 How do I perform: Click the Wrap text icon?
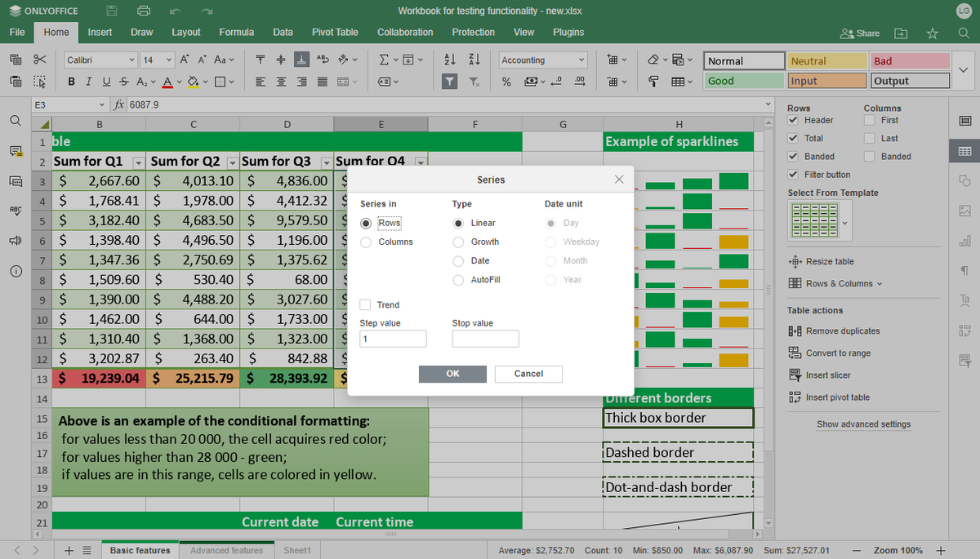(x=322, y=60)
